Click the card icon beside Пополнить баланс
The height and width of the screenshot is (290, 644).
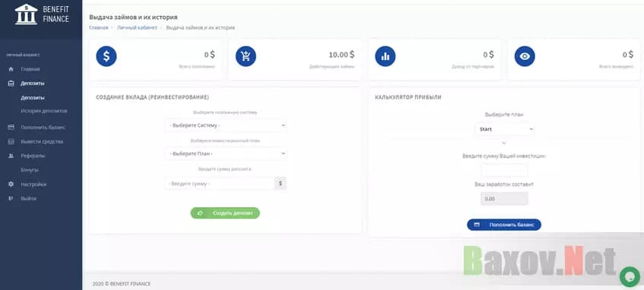point(11,128)
